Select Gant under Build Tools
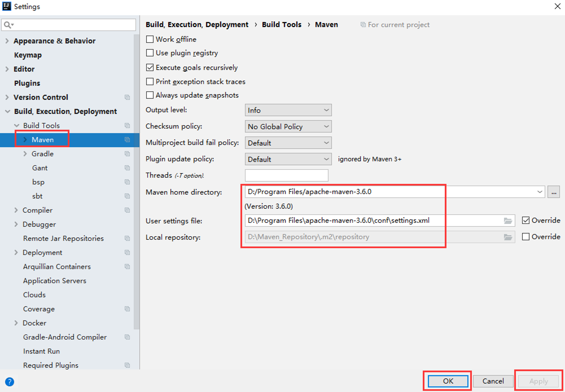This screenshot has width=565, height=392. click(x=40, y=168)
